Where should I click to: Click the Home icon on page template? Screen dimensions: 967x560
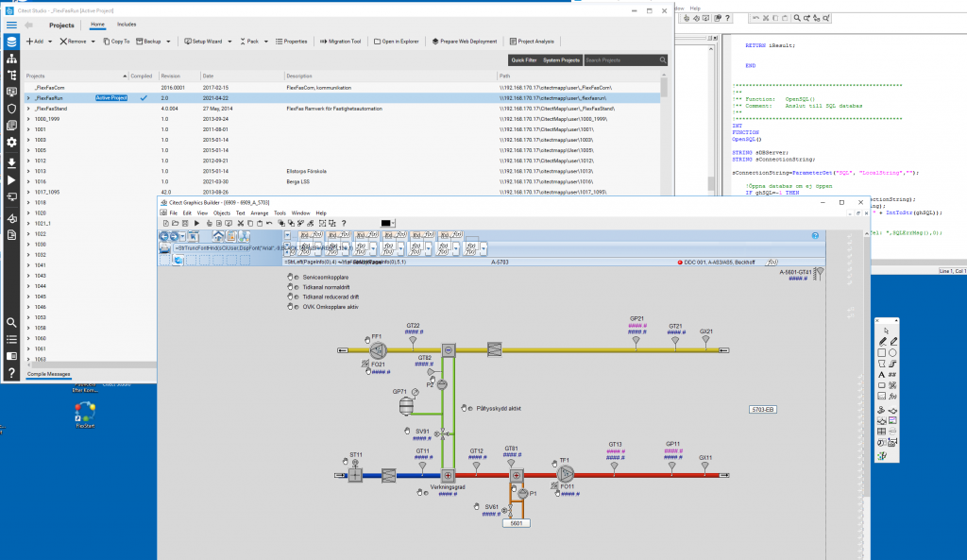(x=218, y=236)
